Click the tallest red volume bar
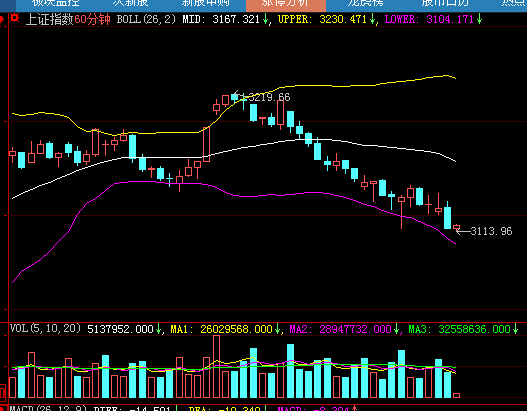The image size is (527, 411). (216, 366)
